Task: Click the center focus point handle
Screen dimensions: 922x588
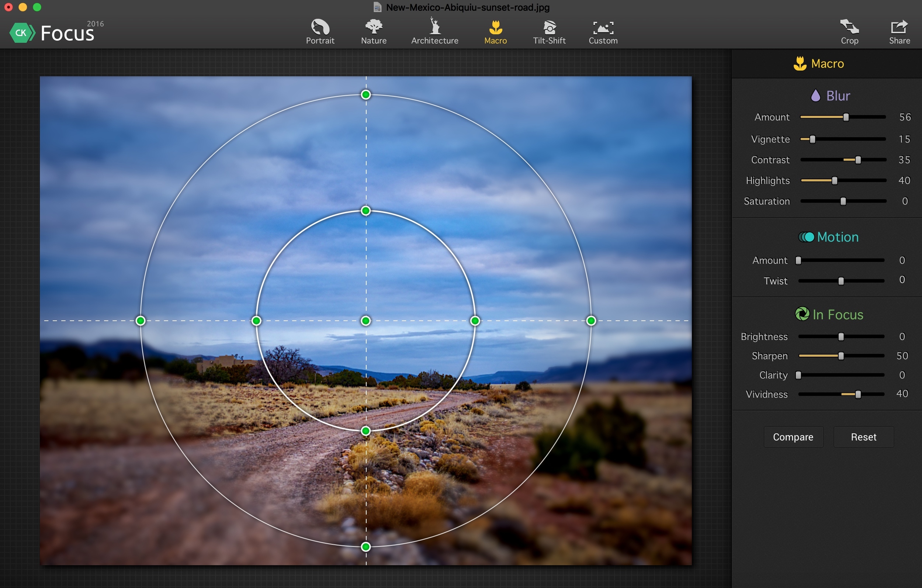Action: [x=365, y=321]
